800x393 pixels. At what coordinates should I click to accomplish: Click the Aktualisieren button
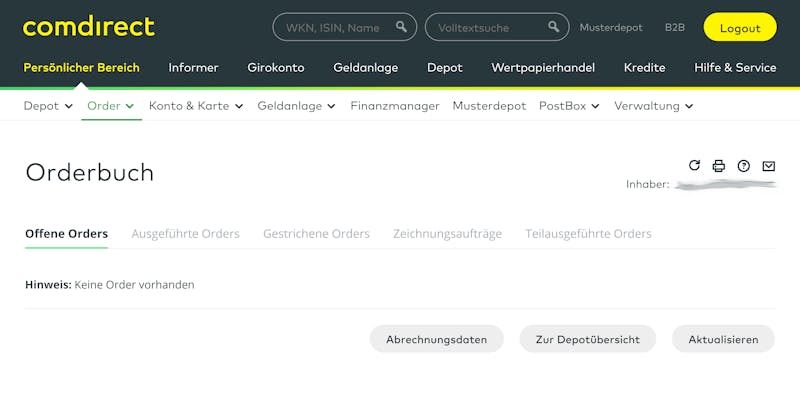click(x=723, y=339)
